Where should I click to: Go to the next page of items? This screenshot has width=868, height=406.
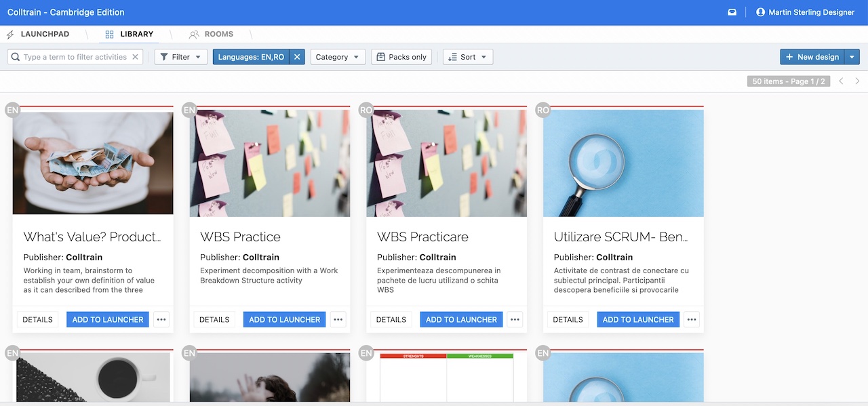857,81
